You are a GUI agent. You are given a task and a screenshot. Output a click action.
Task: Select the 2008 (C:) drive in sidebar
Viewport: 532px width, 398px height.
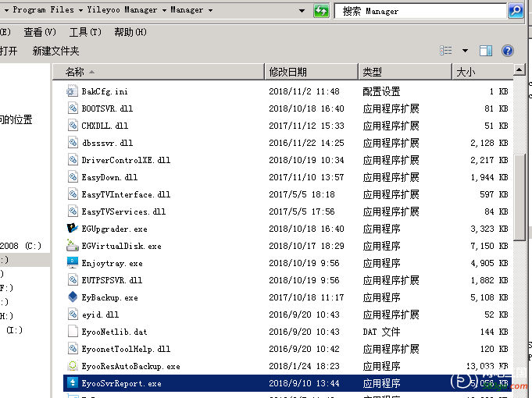point(20,246)
